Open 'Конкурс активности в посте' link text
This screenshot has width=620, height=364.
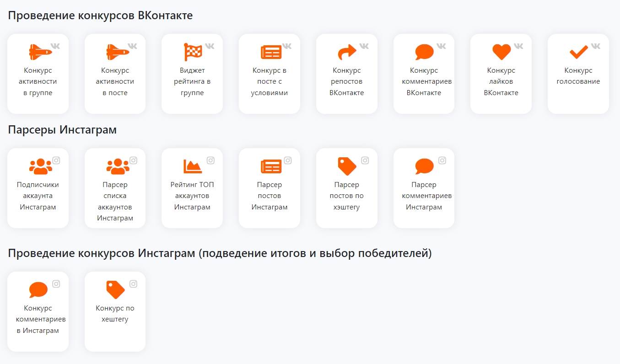[115, 81]
